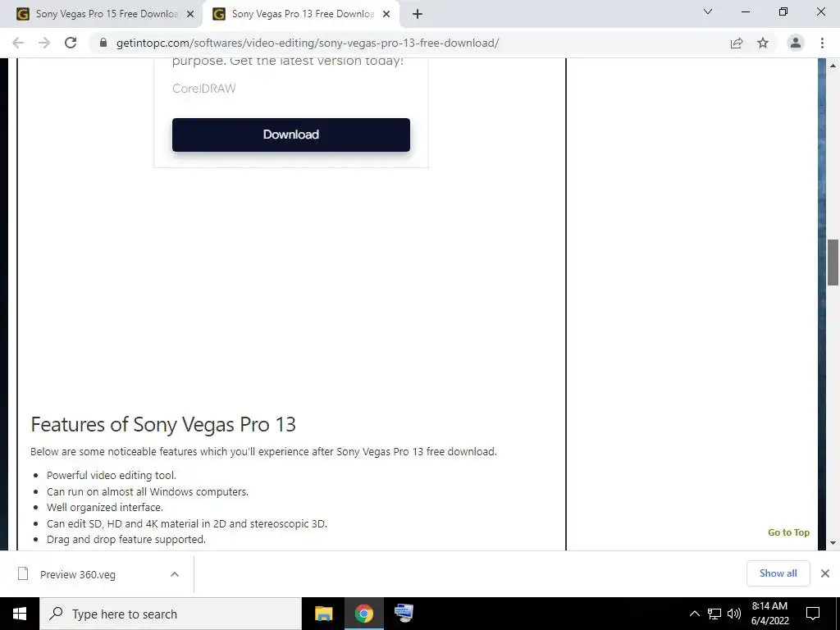Go back with the browser back arrow
The image size is (840, 630).
pos(18,43)
